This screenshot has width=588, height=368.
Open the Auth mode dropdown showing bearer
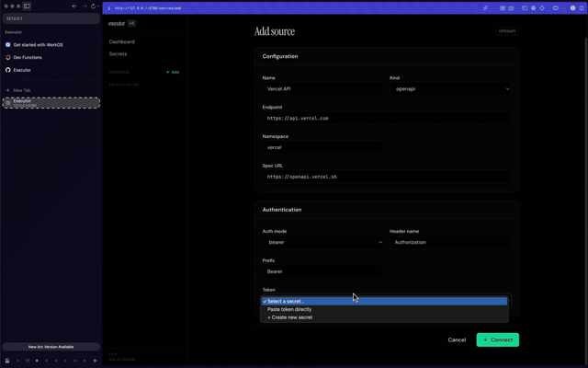pyautogui.click(x=322, y=242)
